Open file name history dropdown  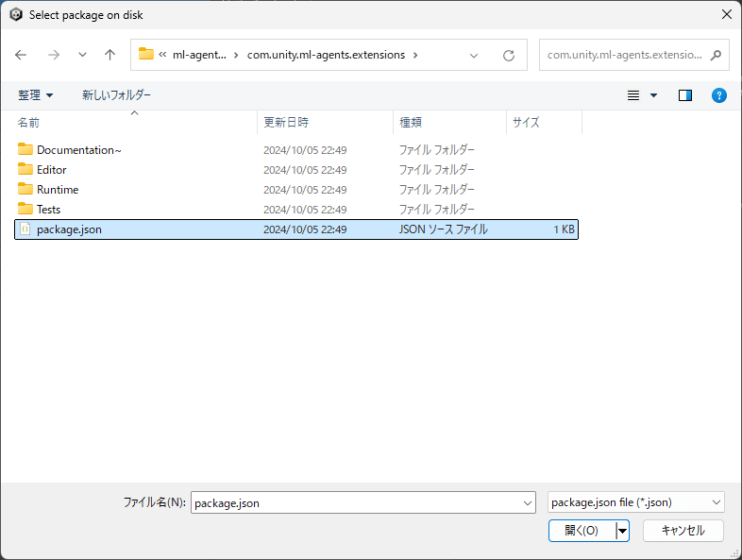click(x=527, y=503)
